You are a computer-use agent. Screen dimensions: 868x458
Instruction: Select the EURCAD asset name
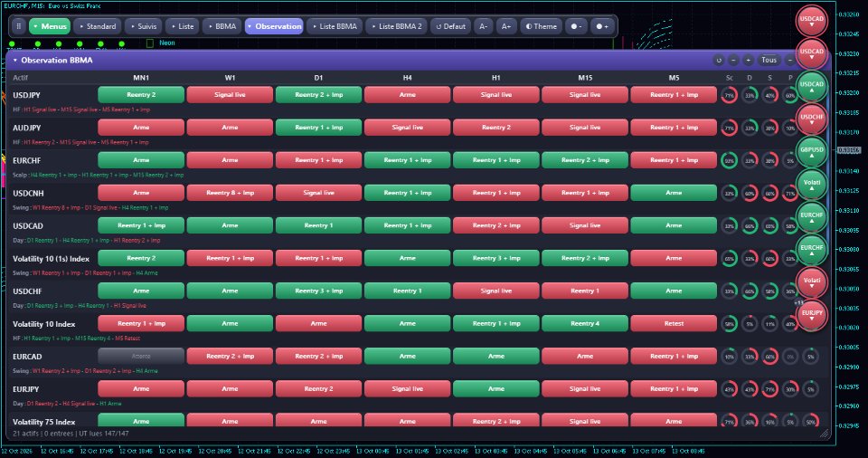[x=27, y=358]
